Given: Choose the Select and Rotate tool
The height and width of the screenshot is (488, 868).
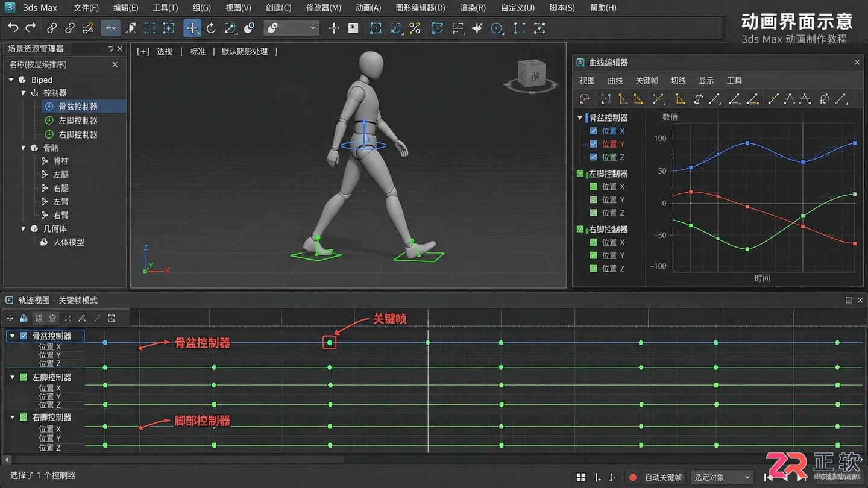Looking at the screenshot, I should 211,28.
